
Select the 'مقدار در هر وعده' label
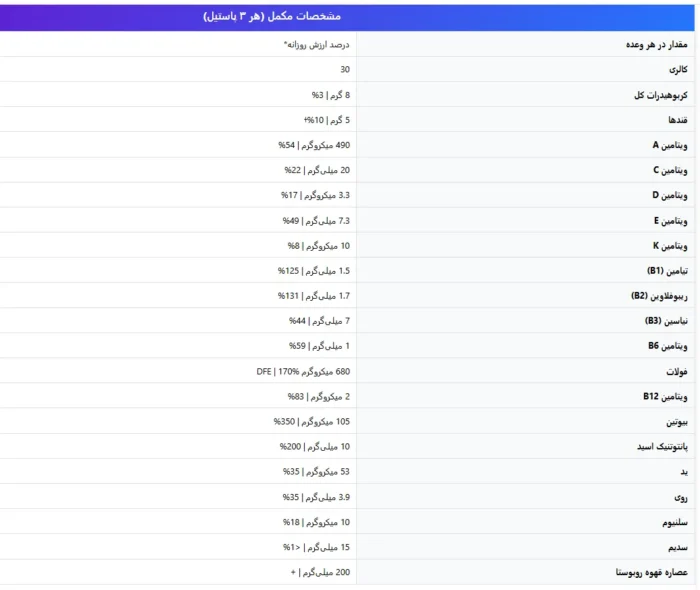[x=656, y=44]
